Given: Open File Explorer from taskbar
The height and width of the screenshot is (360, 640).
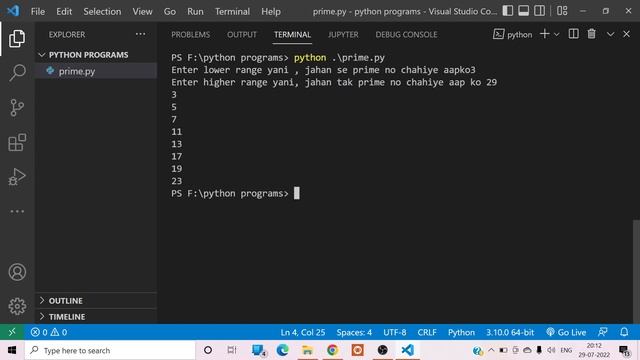Looking at the screenshot, I should coord(307,350).
